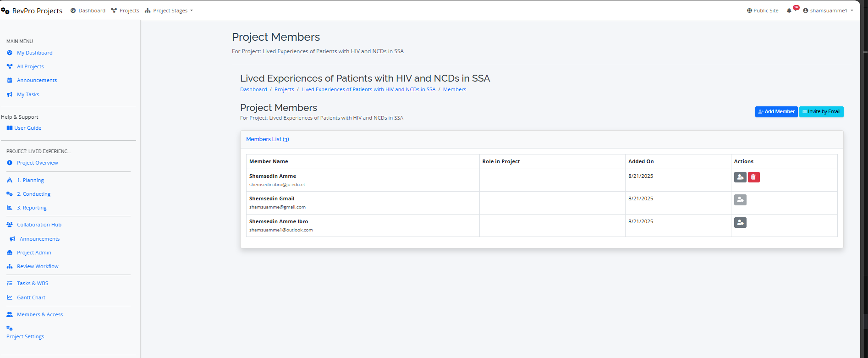The width and height of the screenshot is (868, 358).
Task: Click the Members List (3) header
Action: pyautogui.click(x=268, y=139)
